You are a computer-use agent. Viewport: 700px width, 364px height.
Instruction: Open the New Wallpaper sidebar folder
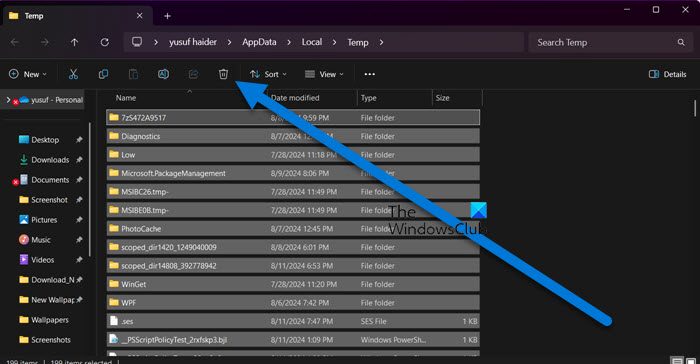coord(45,300)
